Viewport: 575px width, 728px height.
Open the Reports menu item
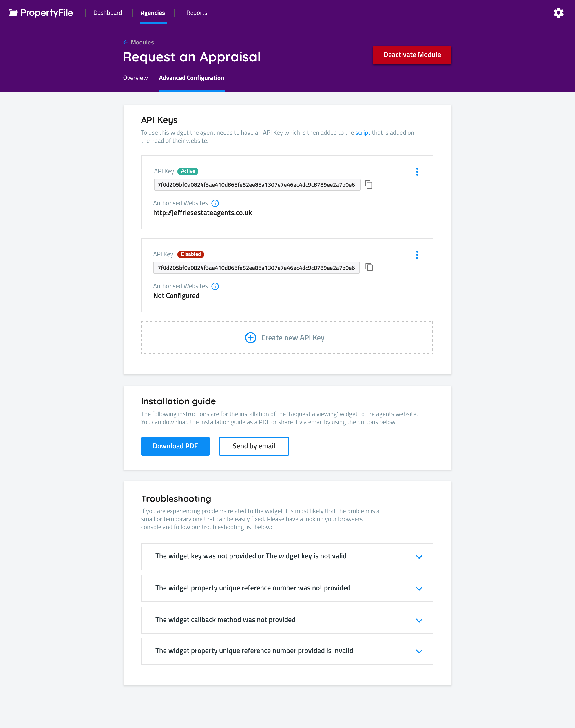(197, 13)
